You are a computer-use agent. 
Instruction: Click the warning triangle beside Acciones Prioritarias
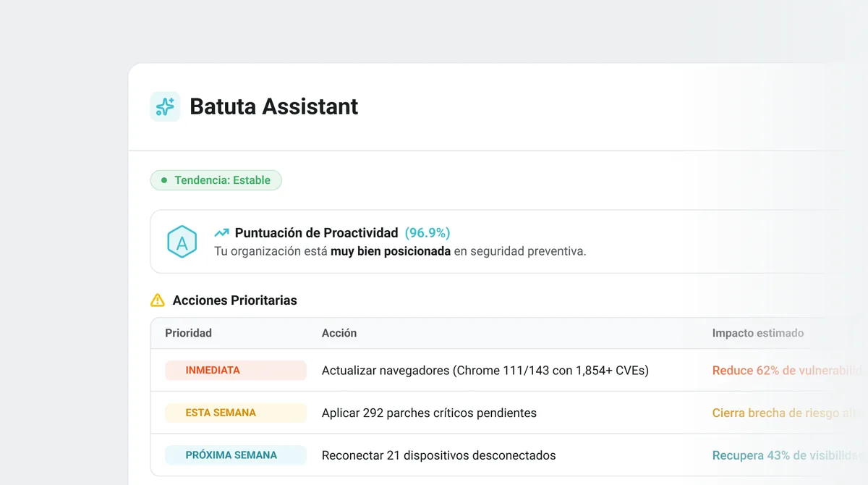tap(158, 300)
